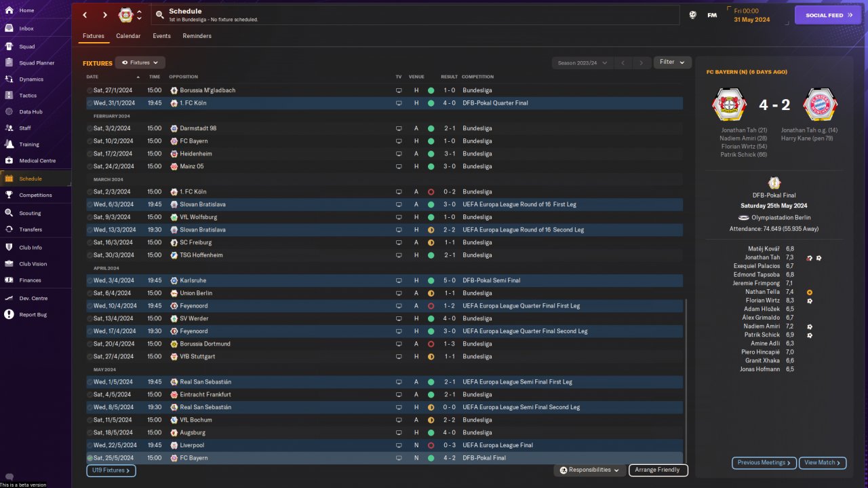Switch to the Reminders tab

click(197, 36)
